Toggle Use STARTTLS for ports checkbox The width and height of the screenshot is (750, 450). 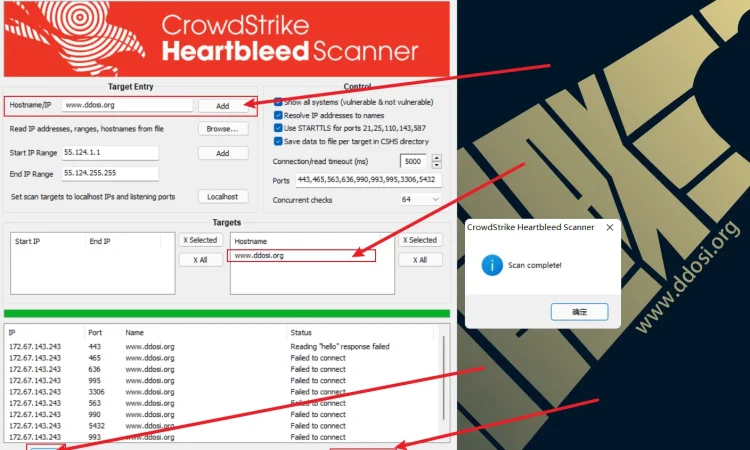click(278, 128)
